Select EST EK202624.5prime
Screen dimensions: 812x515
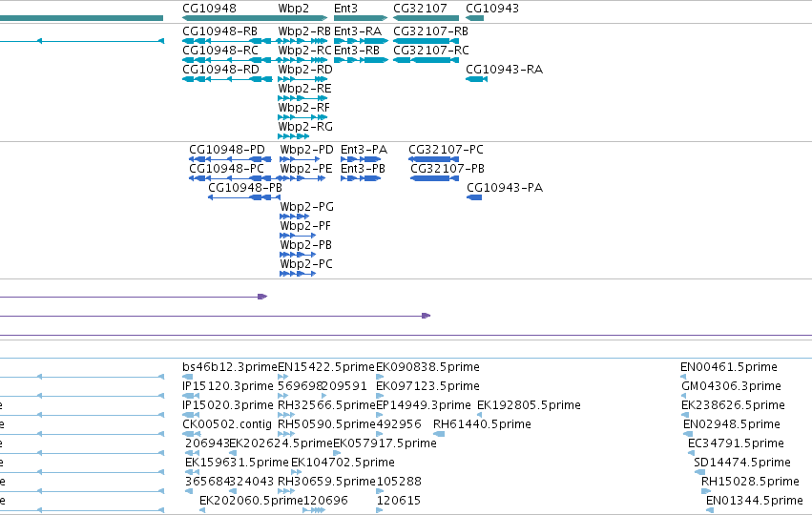click(281, 443)
